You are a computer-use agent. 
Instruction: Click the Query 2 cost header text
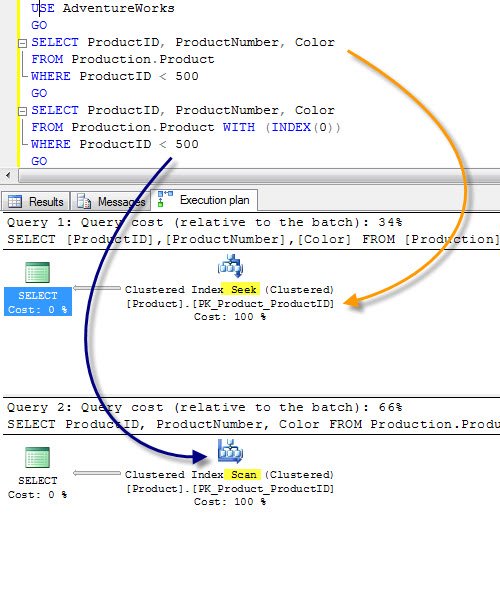[x=204, y=407]
